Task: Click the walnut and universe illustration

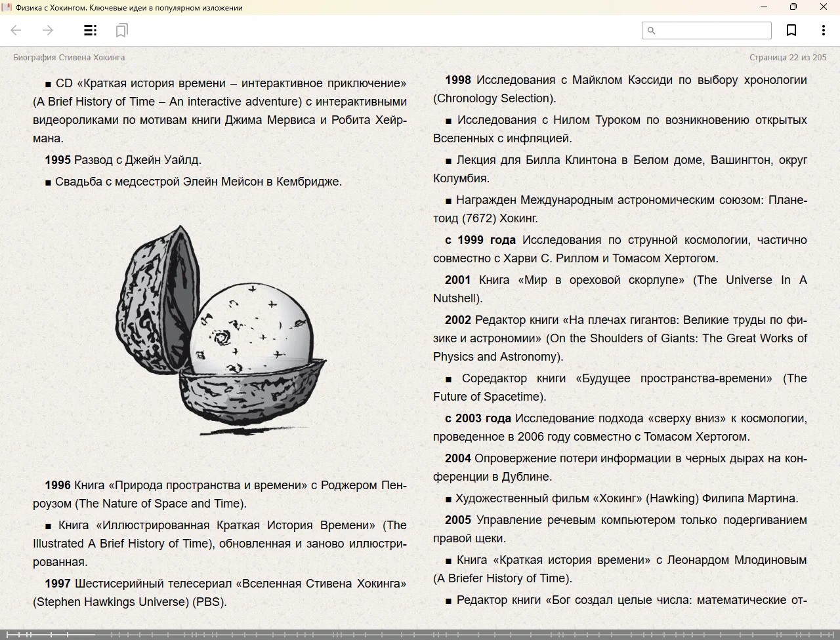Action: coord(221,330)
